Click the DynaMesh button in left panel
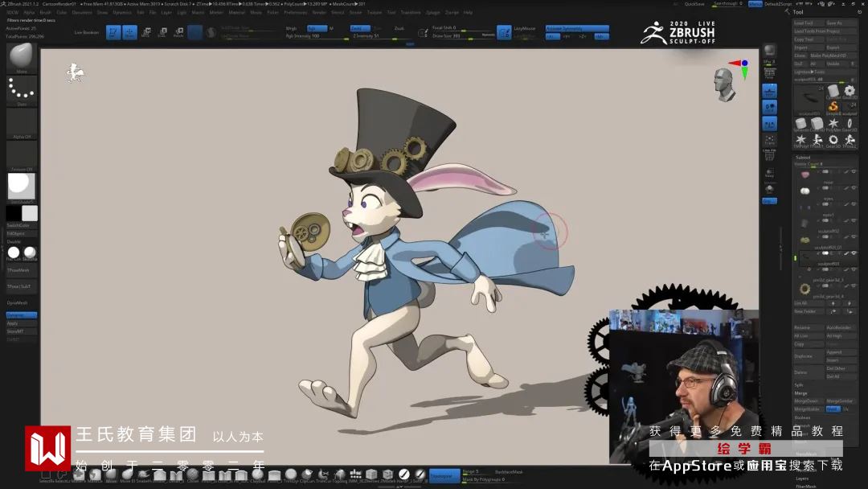 [22, 303]
